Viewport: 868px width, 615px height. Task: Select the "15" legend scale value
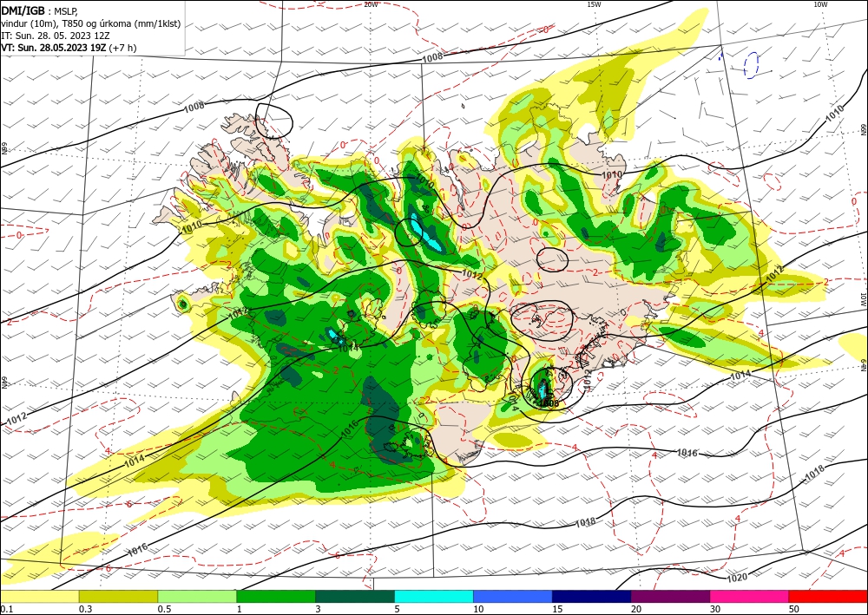(557, 609)
